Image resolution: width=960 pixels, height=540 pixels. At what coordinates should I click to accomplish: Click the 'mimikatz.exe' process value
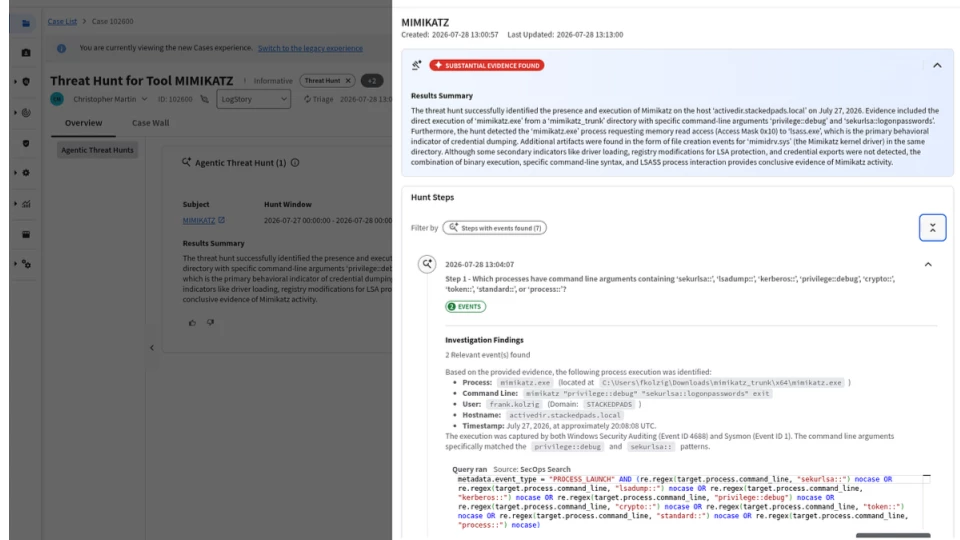(x=525, y=383)
